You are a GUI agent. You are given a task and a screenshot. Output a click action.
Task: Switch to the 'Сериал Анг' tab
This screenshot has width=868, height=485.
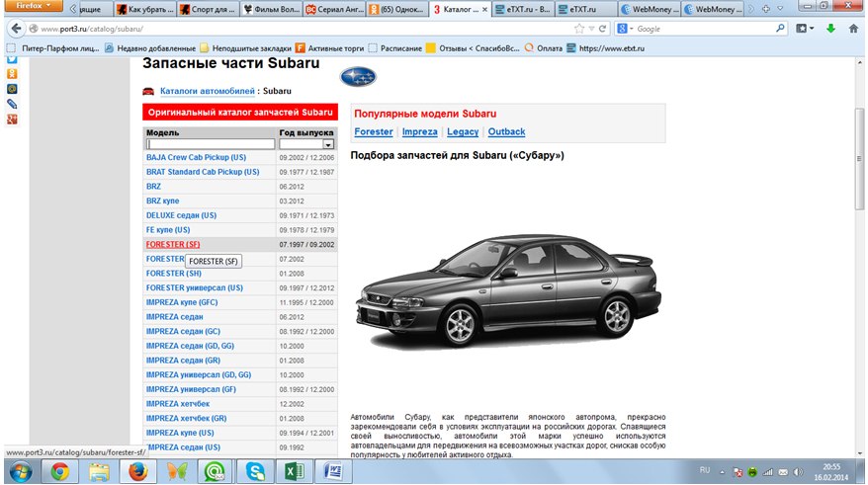[334, 9]
